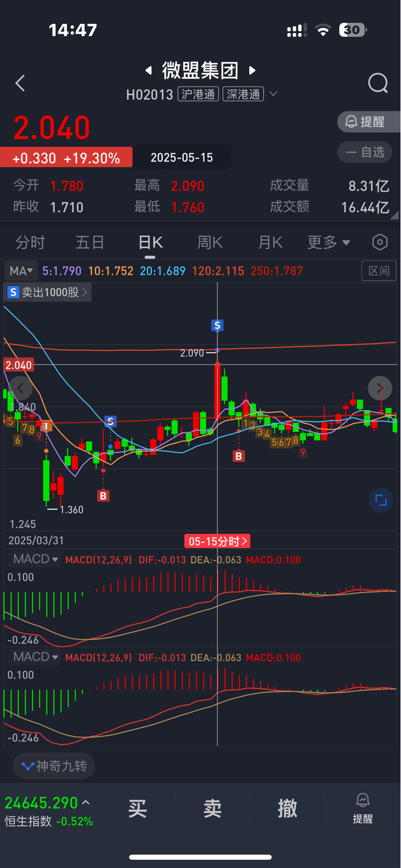Viewport: 401px width, 868px height.
Task: Open the 更多 period dropdown
Action: (x=329, y=242)
